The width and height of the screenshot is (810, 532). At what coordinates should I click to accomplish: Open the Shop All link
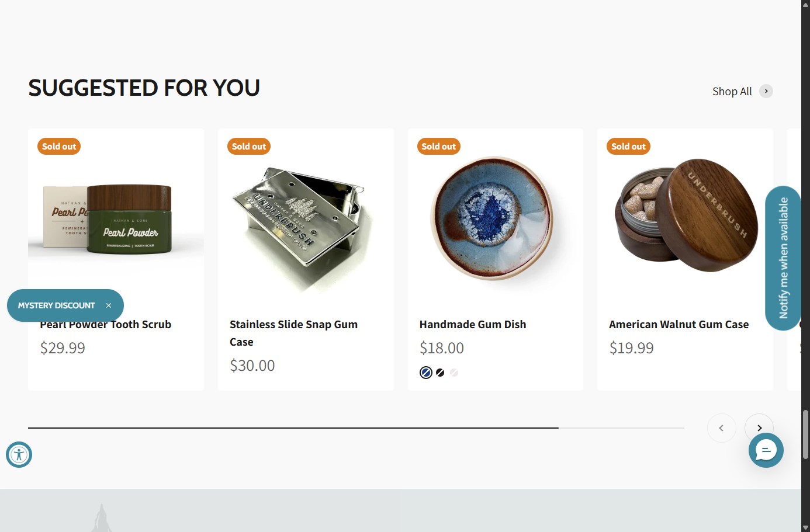732,92
